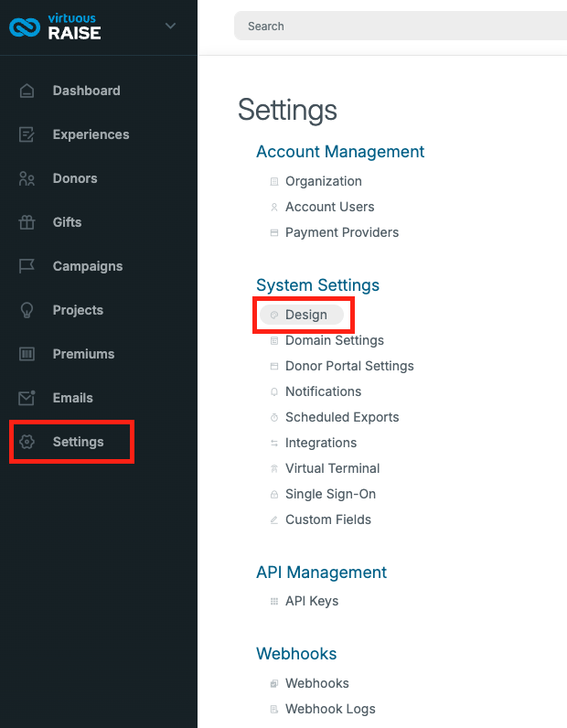Click the Domain Settings icon
This screenshot has height=728, width=567.
point(274,341)
